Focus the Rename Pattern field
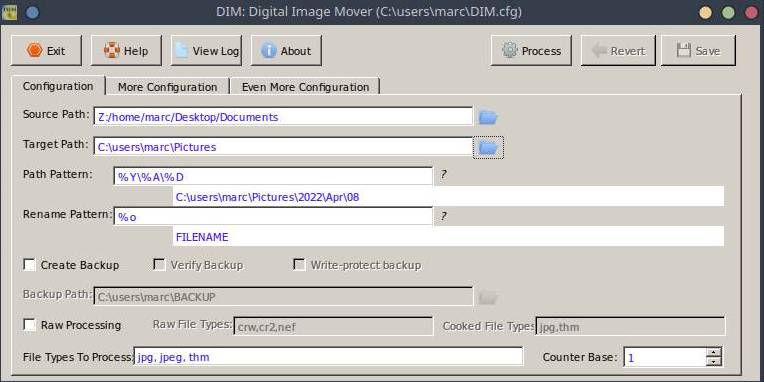This screenshot has height=382, width=764. pos(273,217)
